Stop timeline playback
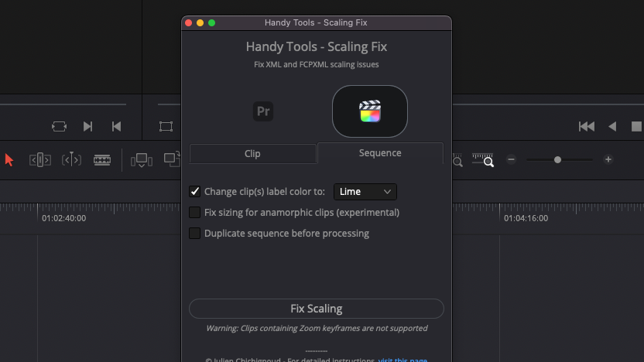This screenshot has height=362, width=644. point(636,126)
